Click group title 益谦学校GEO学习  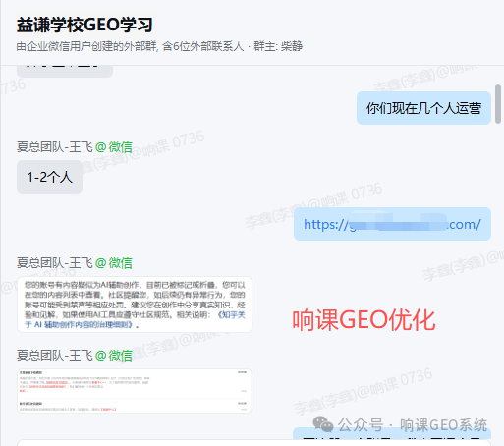(84, 25)
